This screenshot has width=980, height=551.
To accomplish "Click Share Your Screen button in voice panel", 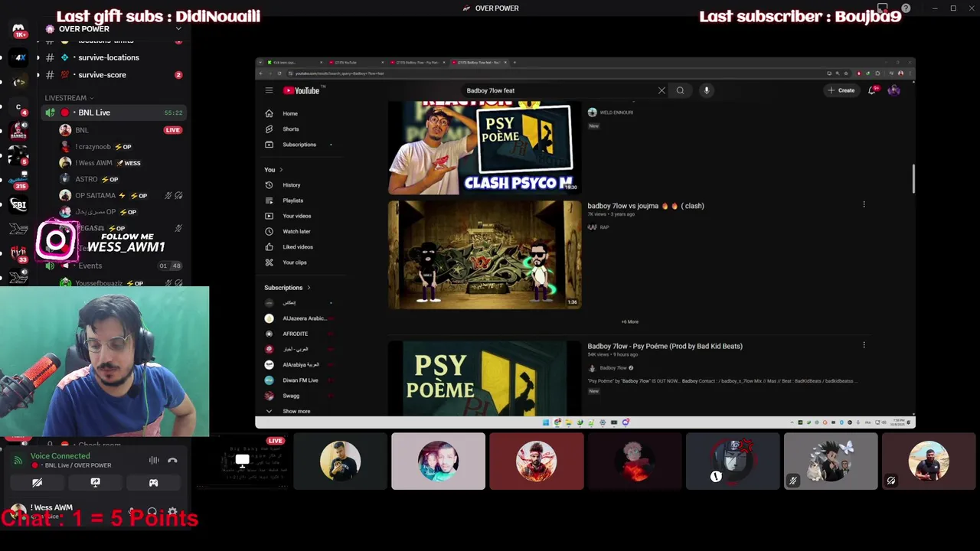I will click(95, 483).
